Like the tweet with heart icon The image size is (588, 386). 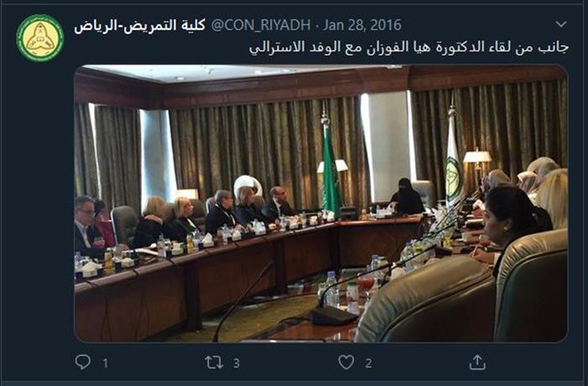(x=346, y=363)
